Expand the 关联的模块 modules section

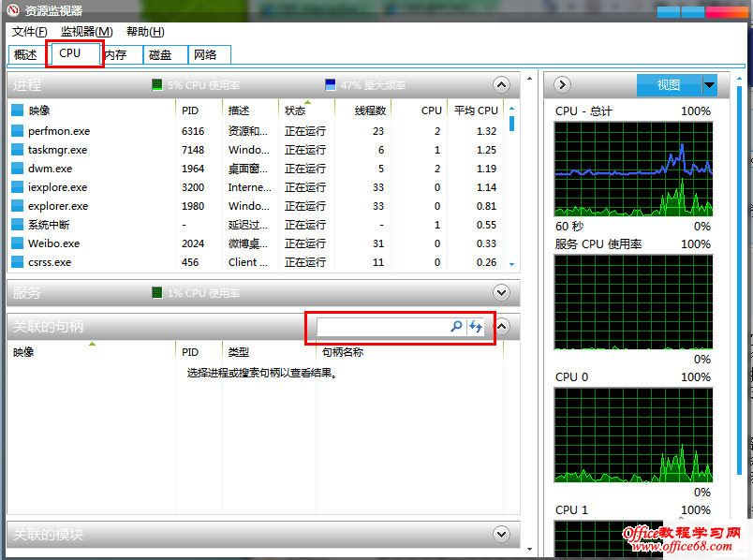click(501, 534)
